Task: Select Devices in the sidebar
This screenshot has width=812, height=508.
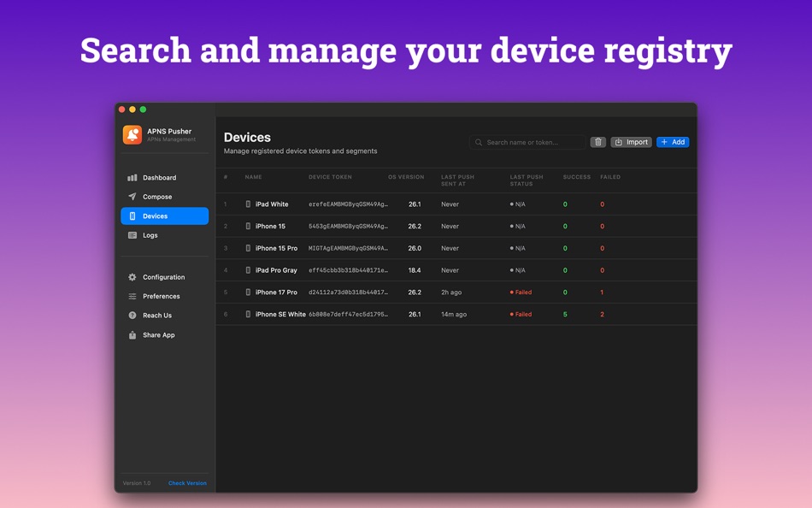Action: point(165,216)
